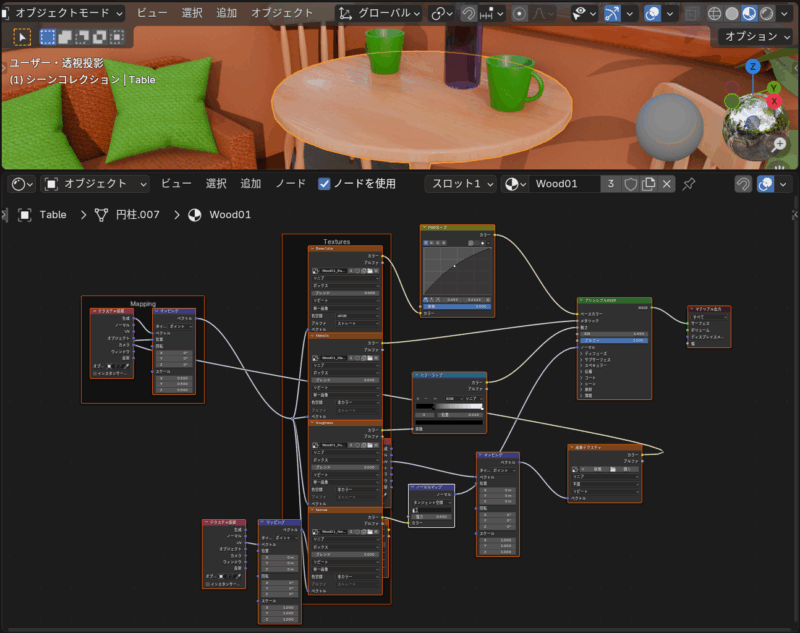Unlink the Wood01 material with X icon
800x633 pixels.
point(666,184)
